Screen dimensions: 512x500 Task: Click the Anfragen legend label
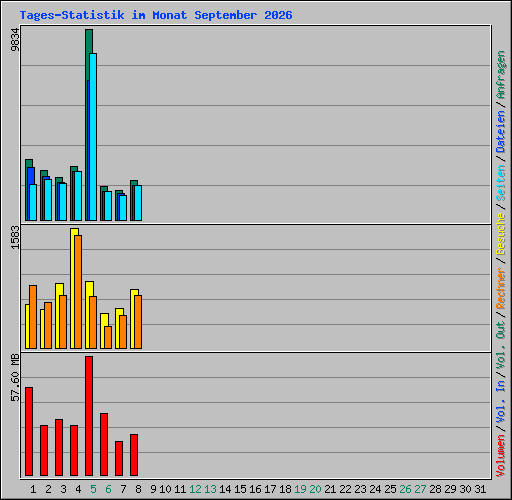coord(501,74)
